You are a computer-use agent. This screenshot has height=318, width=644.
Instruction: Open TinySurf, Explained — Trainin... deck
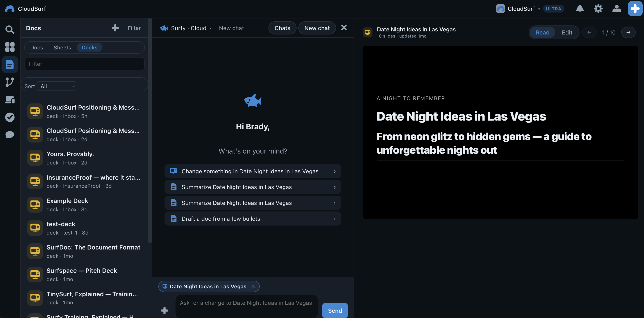pos(84,298)
